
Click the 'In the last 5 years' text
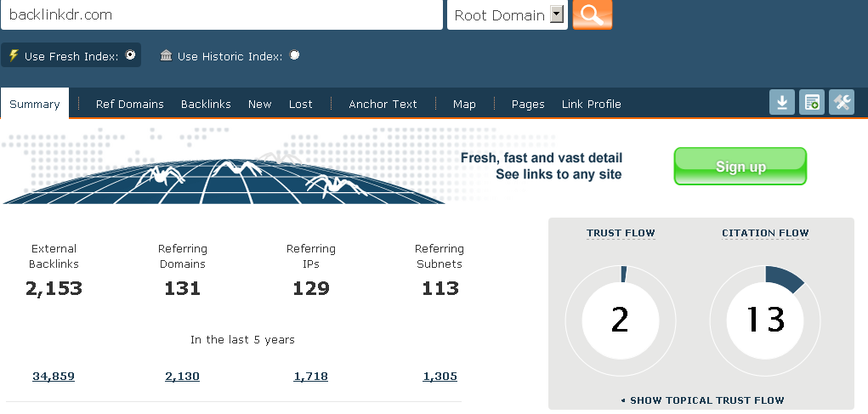click(242, 339)
